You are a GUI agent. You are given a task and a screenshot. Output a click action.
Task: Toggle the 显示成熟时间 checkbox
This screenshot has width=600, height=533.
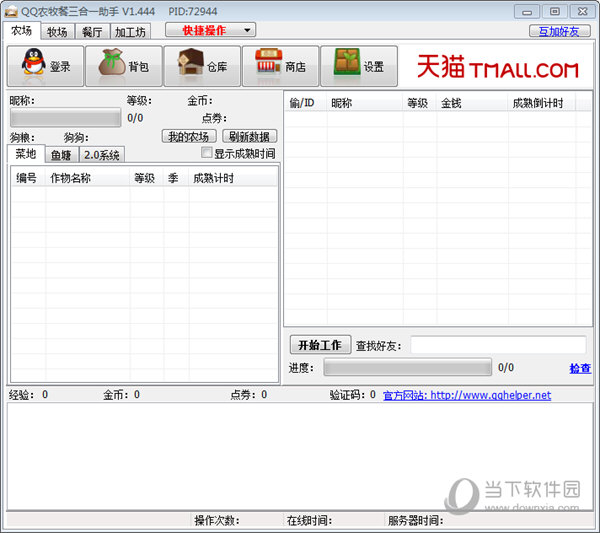(x=207, y=153)
